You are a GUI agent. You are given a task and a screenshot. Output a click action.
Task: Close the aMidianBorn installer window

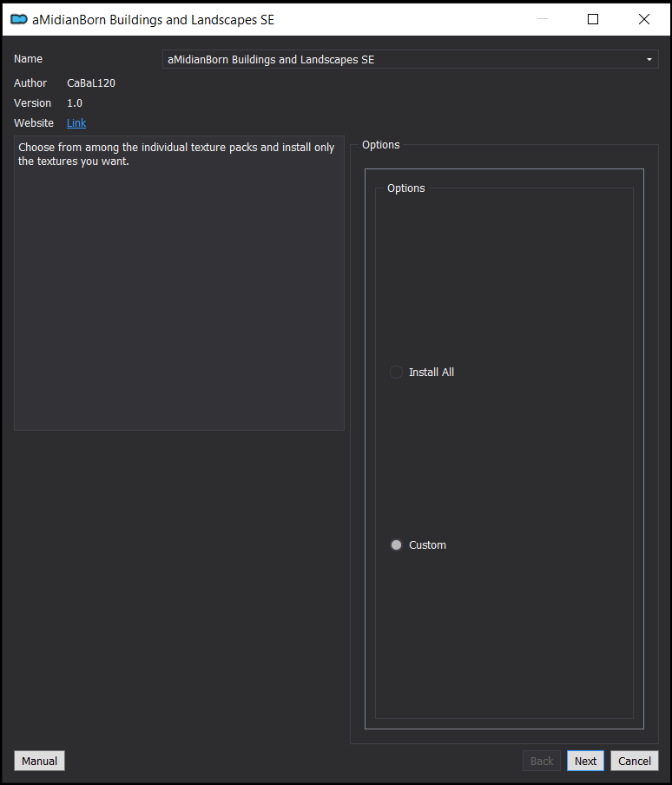click(644, 19)
